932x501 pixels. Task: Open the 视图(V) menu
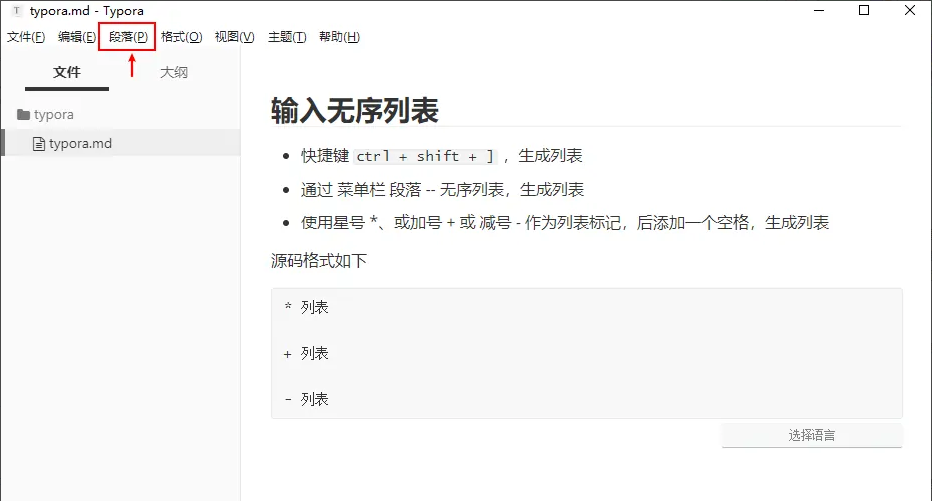click(234, 37)
